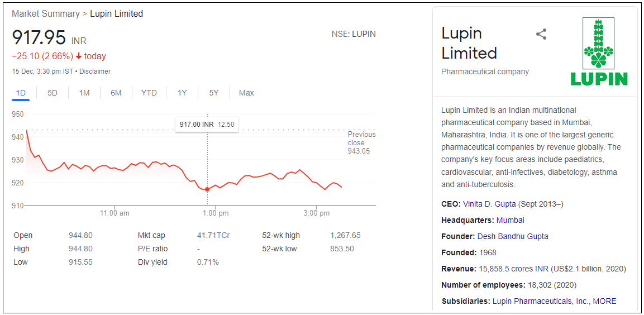The height and width of the screenshot is (315, 644).
Task: Select the 1D chart range tab
Action: 21,93
